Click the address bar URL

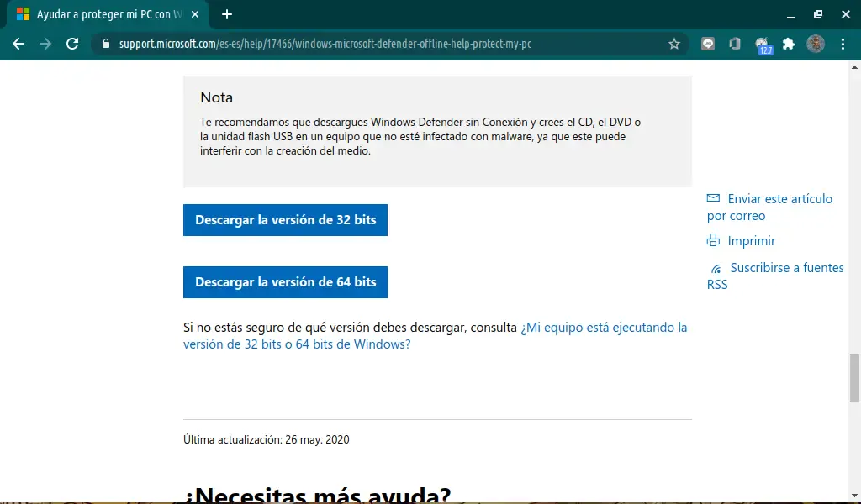click(325, 44)
